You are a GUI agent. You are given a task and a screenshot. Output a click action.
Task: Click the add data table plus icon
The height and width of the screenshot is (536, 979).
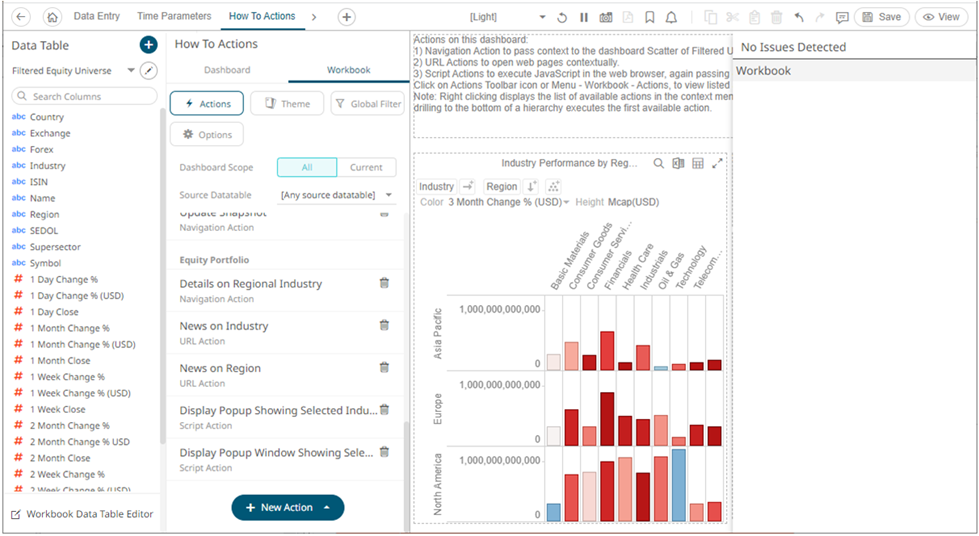point(148,45)
